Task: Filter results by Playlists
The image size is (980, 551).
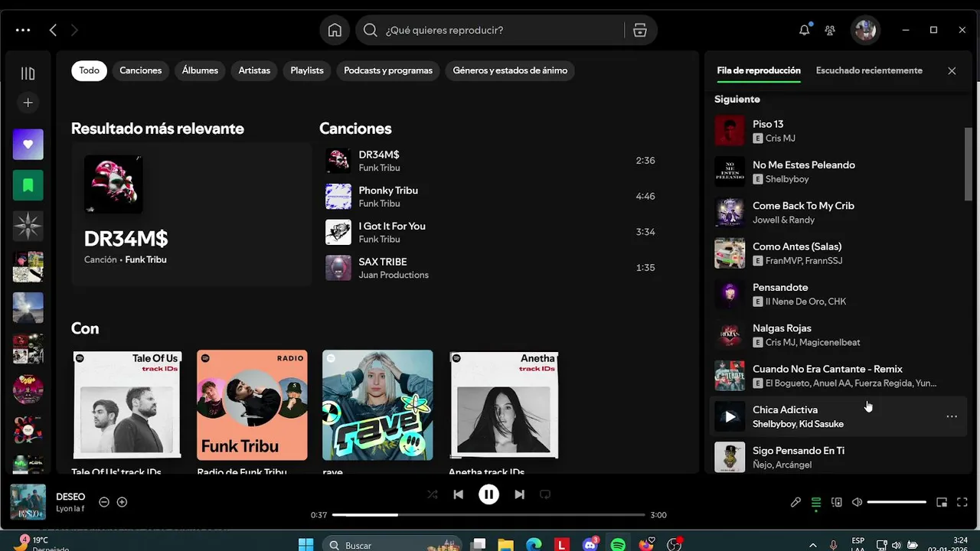Action: coord(307,70)
